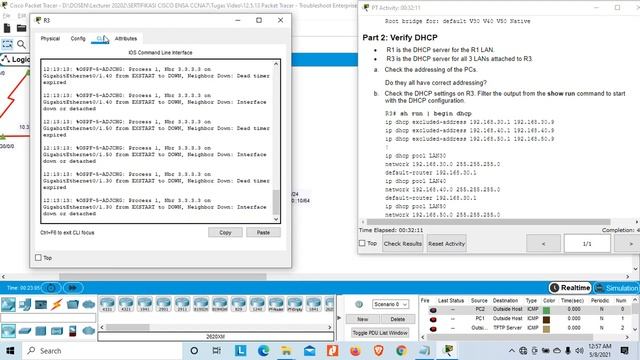Switch to Realtime mode

tap(570, 288)
